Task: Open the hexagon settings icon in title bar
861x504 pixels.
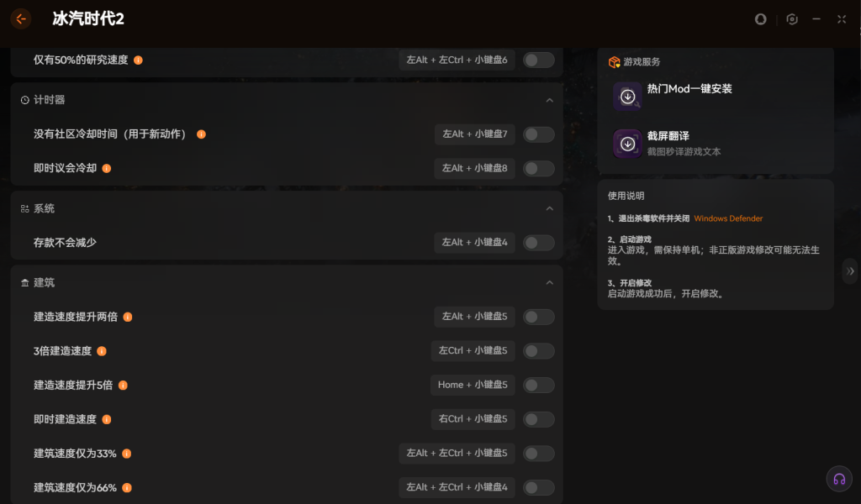Action: pyautogui.click(x=791, y=19)
